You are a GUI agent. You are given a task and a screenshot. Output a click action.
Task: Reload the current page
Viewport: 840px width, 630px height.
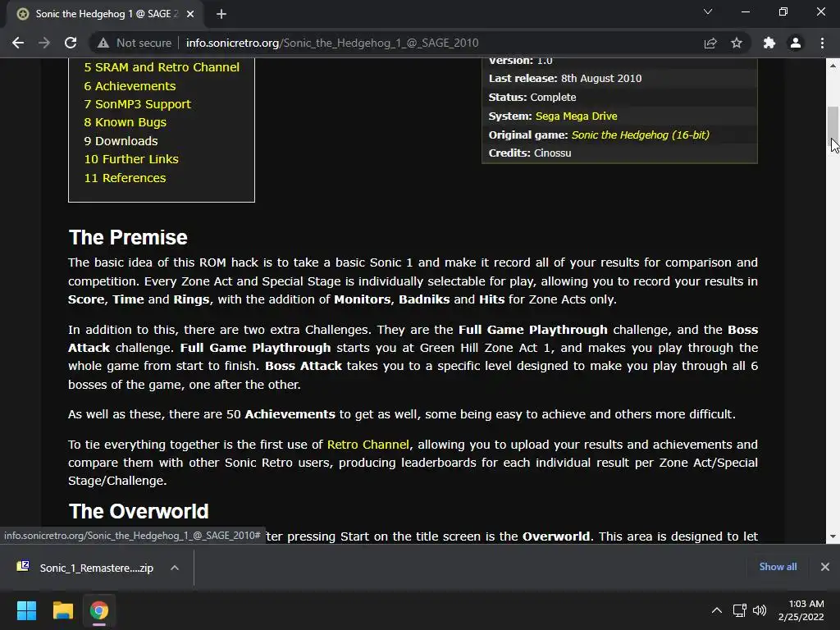click(71, 43)
